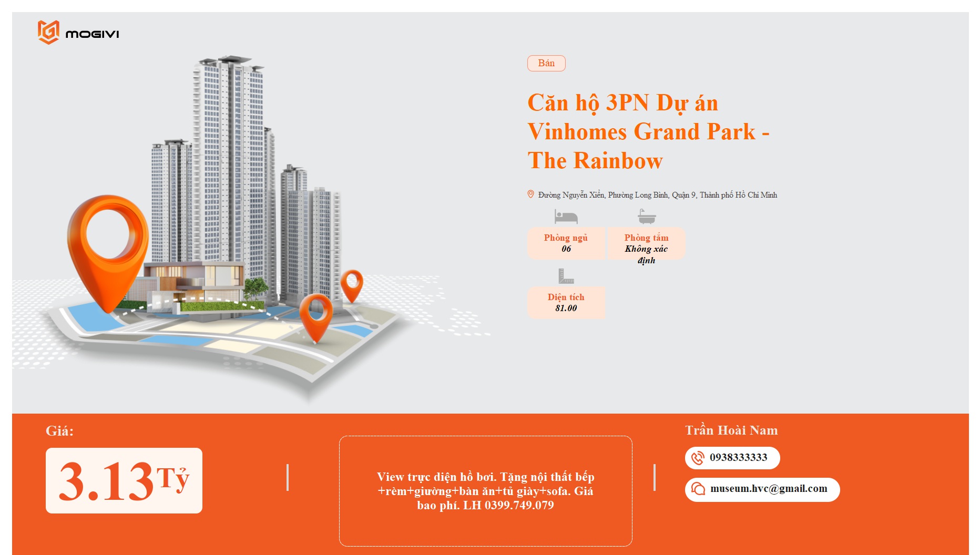The height and width of the screenshot is (555, 980).
Task: Click the 'Diện tích 81.00' info box
Action: [x=566, y=303]
